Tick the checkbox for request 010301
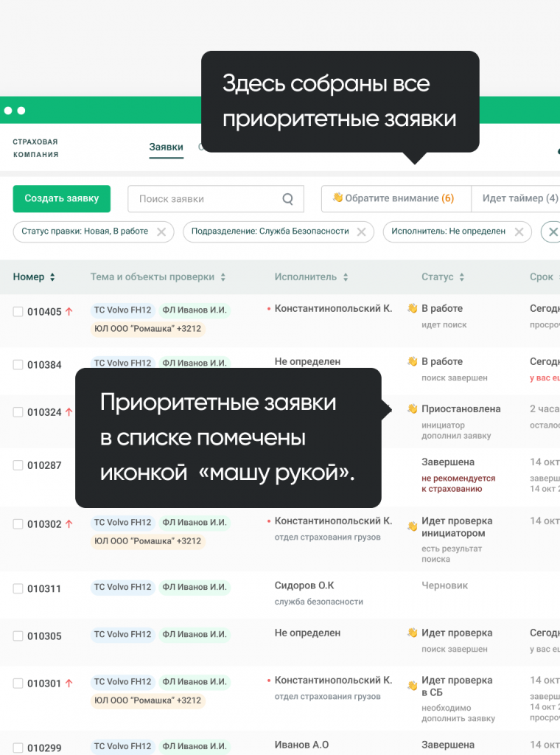Screen dimensions: 560x755 pos(18,683)
